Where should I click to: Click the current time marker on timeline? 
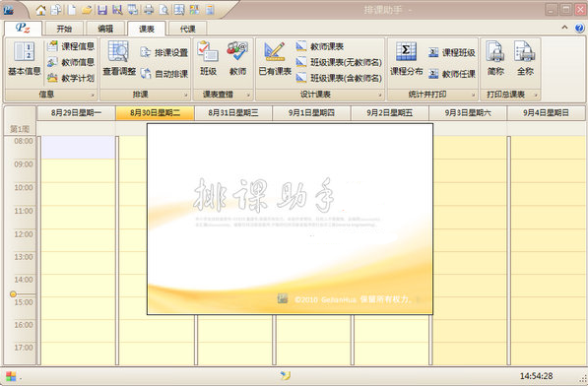pyautogui.click(x=13, y=293)
